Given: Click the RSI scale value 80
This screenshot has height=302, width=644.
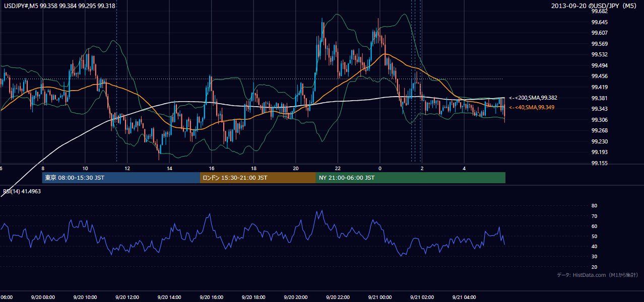Looking at the screenshot, I should [x=594, y=206].
